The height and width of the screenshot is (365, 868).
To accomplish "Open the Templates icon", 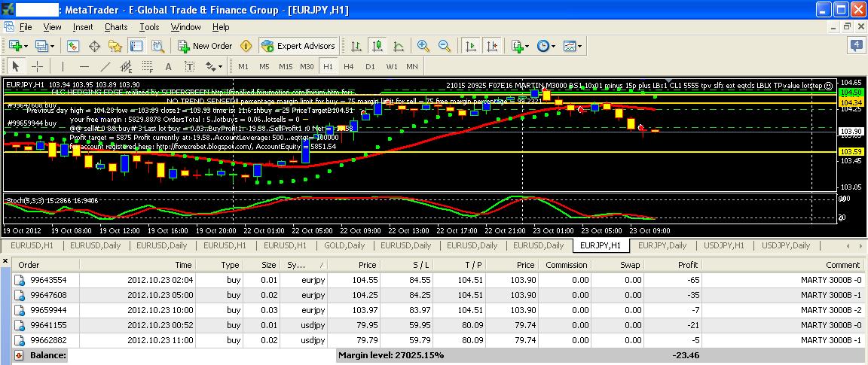I will tap(570, 46).
